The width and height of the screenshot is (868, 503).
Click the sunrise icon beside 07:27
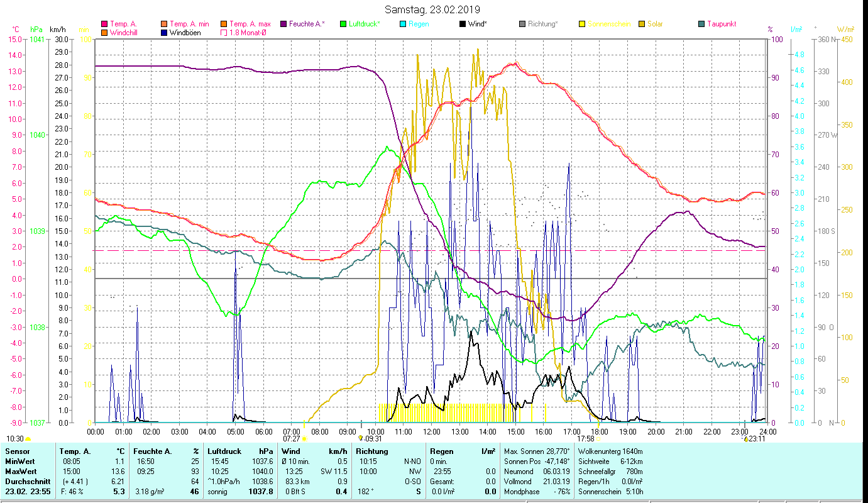tap(304, 439)
